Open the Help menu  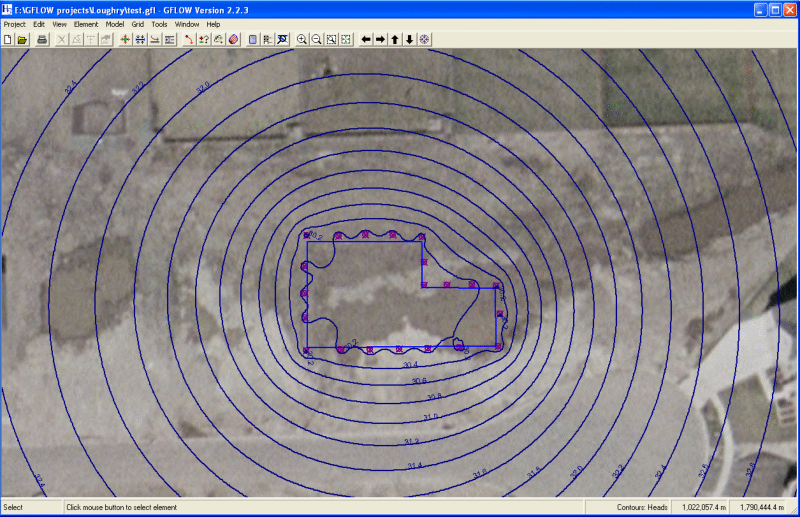(213, 24)
